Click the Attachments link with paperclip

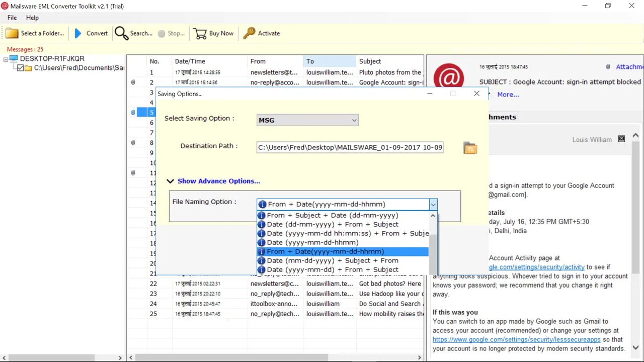(x=624, y=67)
